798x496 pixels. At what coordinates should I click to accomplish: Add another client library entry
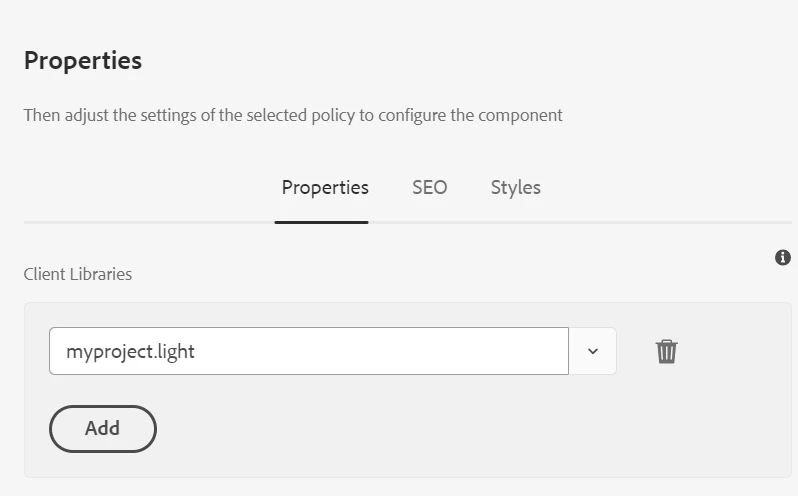point(103,428)
